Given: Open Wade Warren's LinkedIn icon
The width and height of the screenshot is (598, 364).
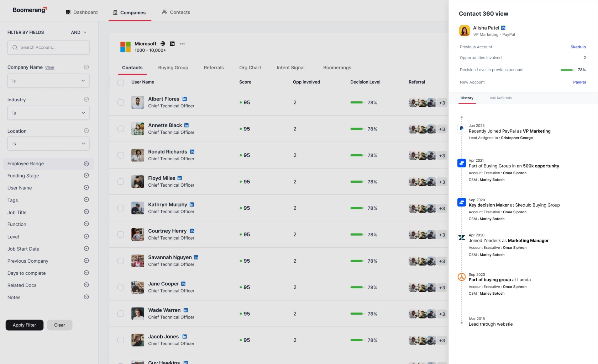Looking at the screenshot, I should coord(186,310).
